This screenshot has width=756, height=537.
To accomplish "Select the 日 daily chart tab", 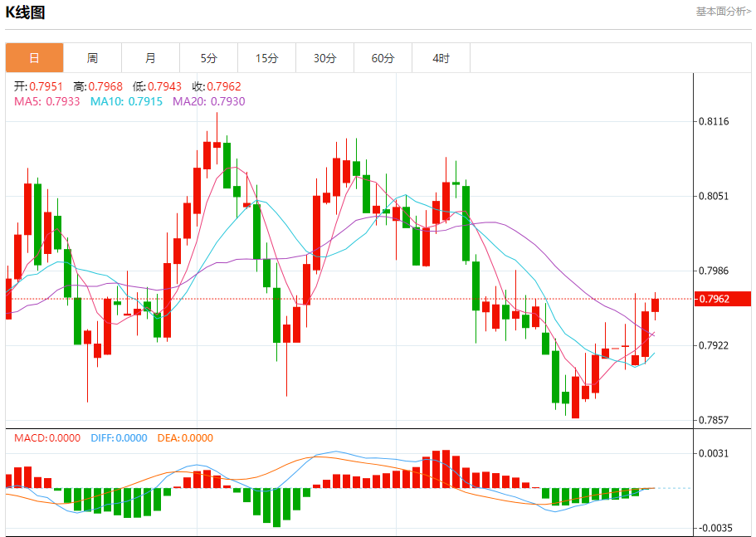I will point(34,58).
